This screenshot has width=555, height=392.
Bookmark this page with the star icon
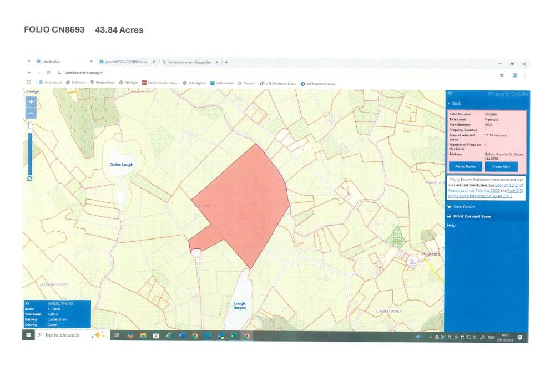click(502, 75)
